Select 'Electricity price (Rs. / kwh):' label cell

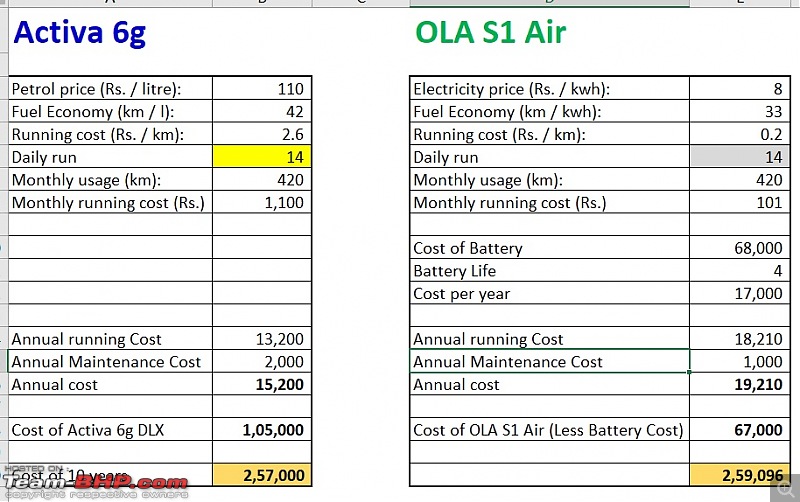(x=549, y=88)
